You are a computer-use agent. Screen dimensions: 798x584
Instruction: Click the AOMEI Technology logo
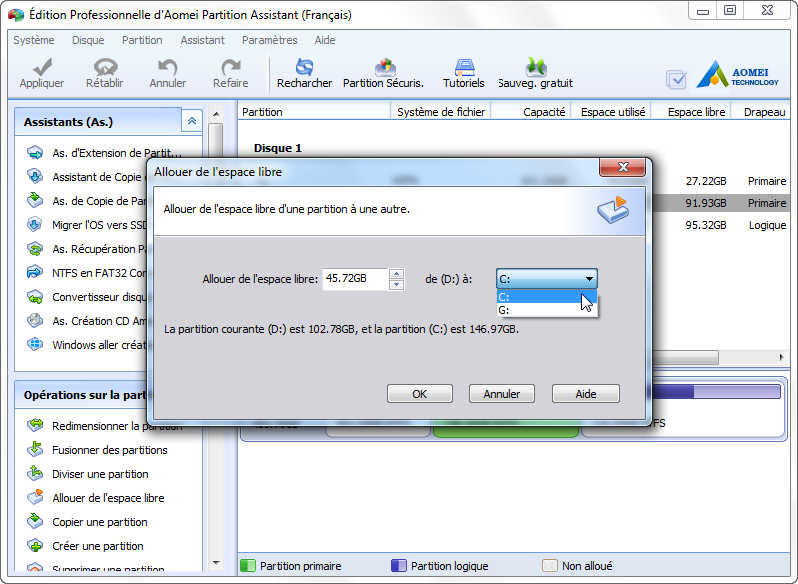[737, 74]
